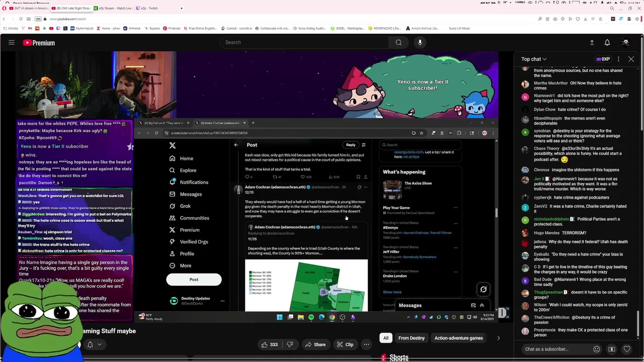Click the X logo in sidebar
Image resolution: width=644 pixels, height=362 pixels.
(173, 145)
